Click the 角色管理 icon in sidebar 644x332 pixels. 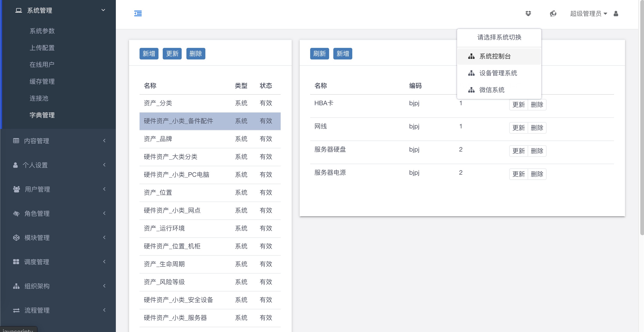click(x=16, y=213)
